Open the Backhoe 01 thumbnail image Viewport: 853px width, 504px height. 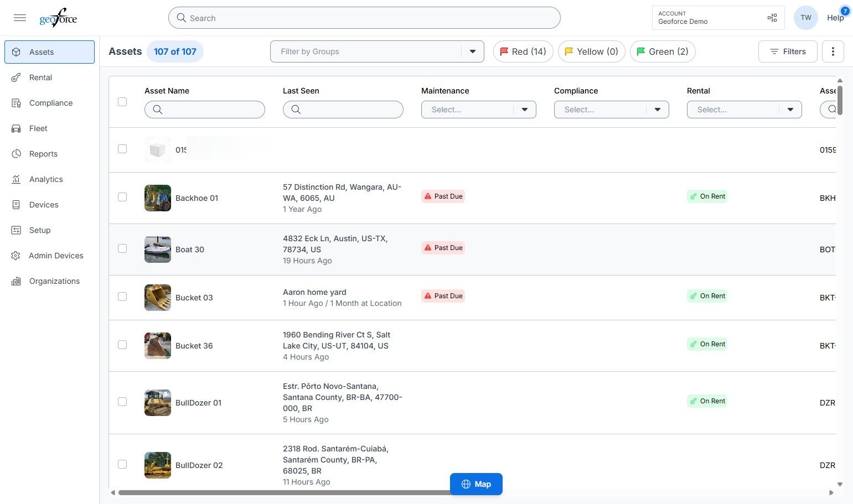pyautogui.click(x=158, y=198)
